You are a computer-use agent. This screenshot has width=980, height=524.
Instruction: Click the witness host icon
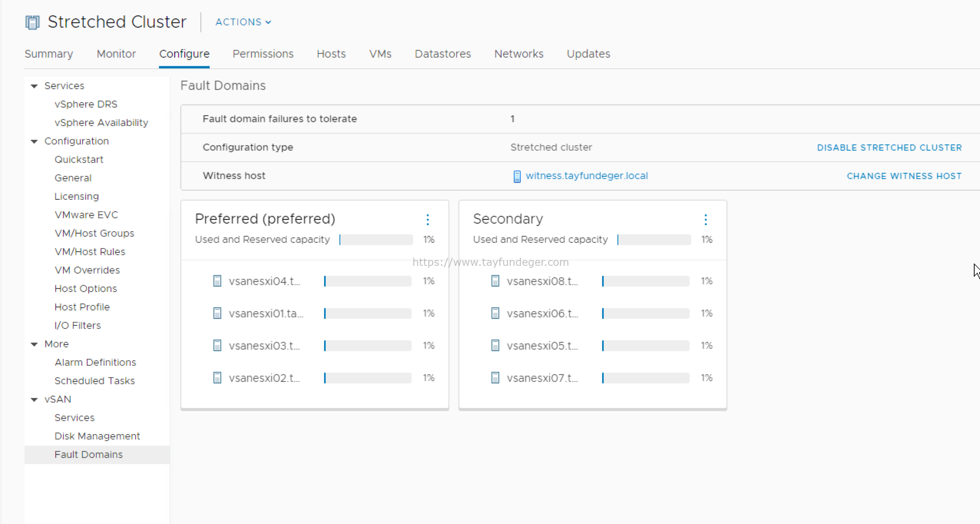tap(517, 176)
